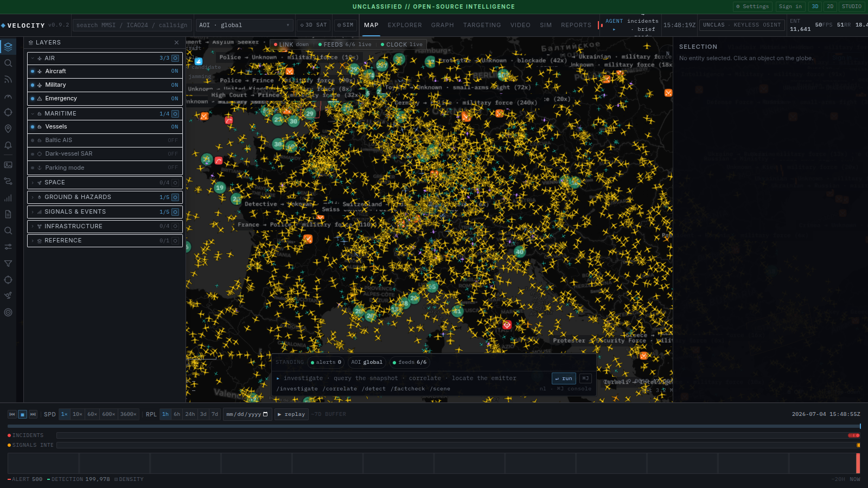
Task: Open Settings in the top bar
Action: click(x=752, y=7)
